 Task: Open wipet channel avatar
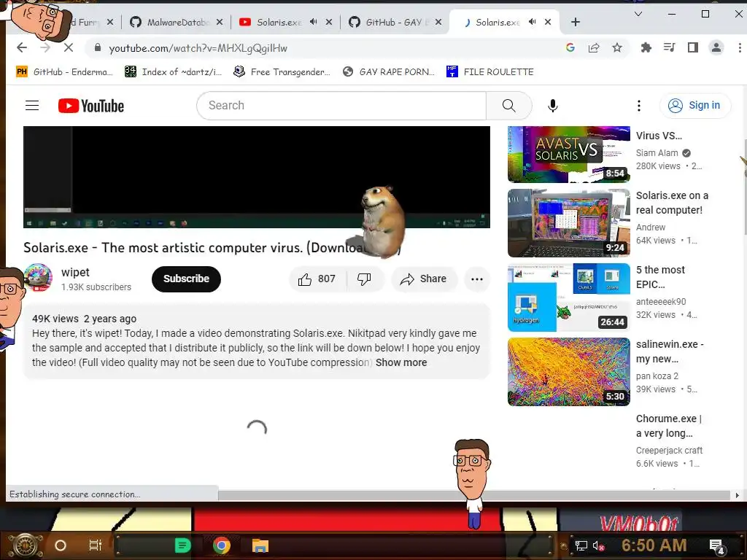pyautogui.click(x=38, y=278)
